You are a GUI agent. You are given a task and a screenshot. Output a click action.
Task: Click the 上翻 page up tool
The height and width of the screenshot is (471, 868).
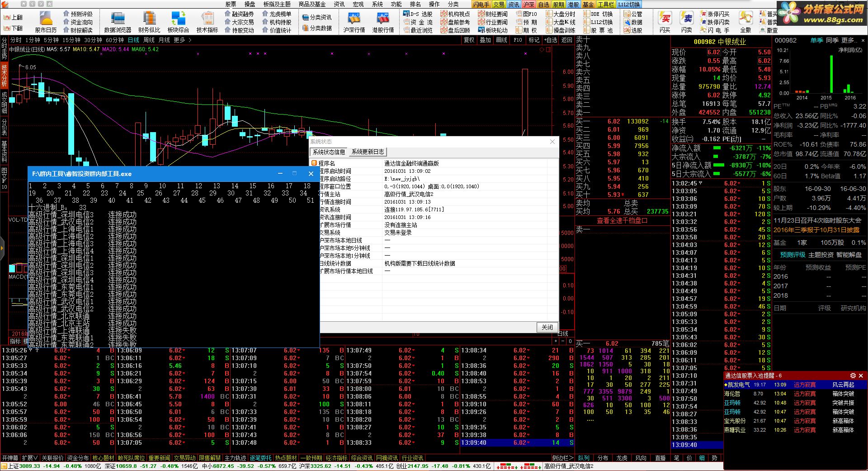click(x=13, y=17)
